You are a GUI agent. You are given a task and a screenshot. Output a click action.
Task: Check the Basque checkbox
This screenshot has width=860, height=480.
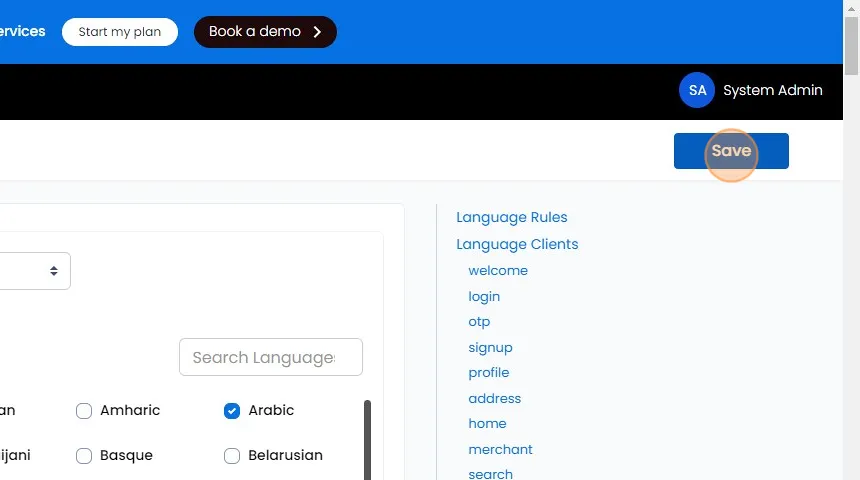84,455
